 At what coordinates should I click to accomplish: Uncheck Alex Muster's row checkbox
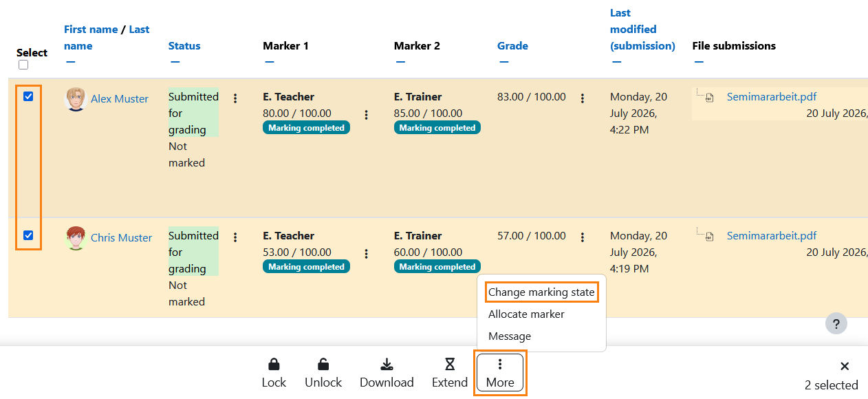point(28,96)
